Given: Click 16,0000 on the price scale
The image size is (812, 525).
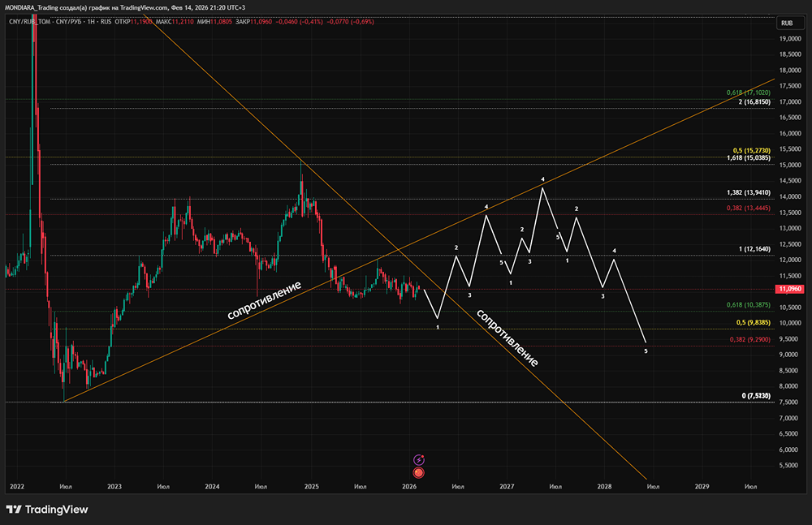Looking at the screenshot, I should (790, 134).
